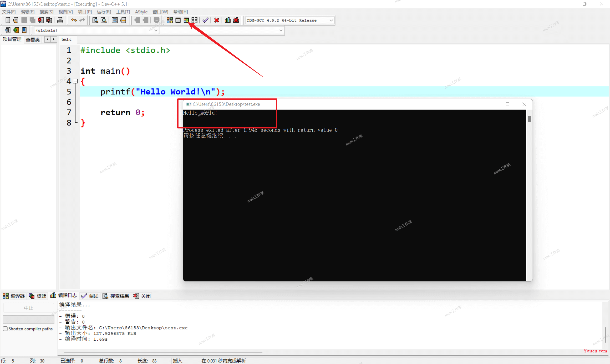This screenshot has height=364, width=610.
Task: Click 'Hello World!' output in console
Action: (x=200, y=113)
